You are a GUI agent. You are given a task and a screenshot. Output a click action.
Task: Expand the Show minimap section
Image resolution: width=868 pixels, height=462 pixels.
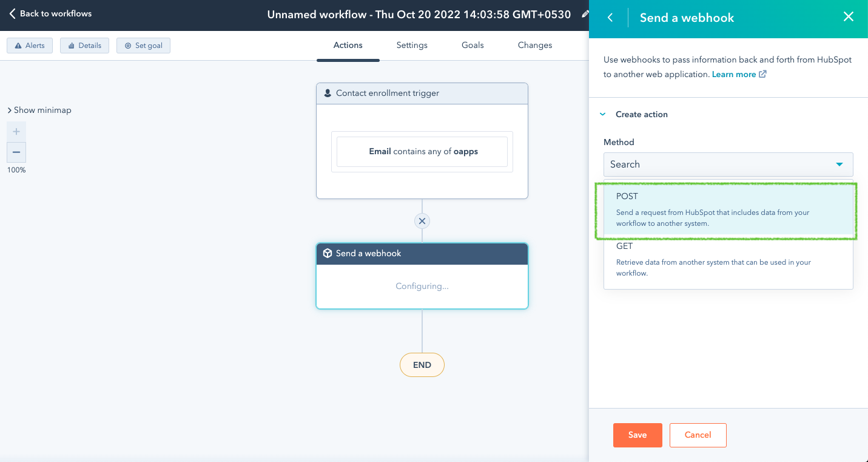[39, 110]
